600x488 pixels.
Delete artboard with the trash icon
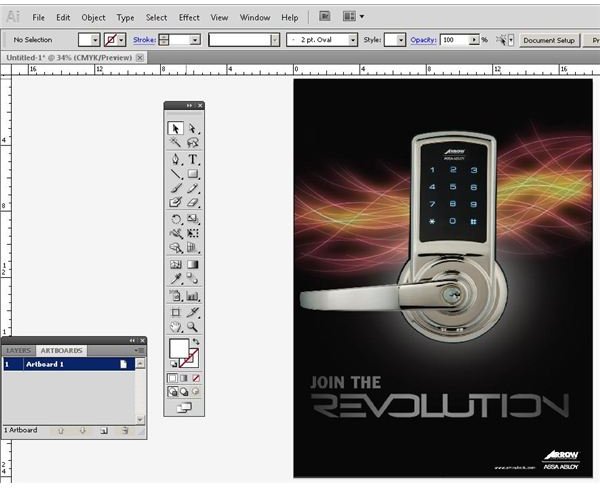pos(124,431)
